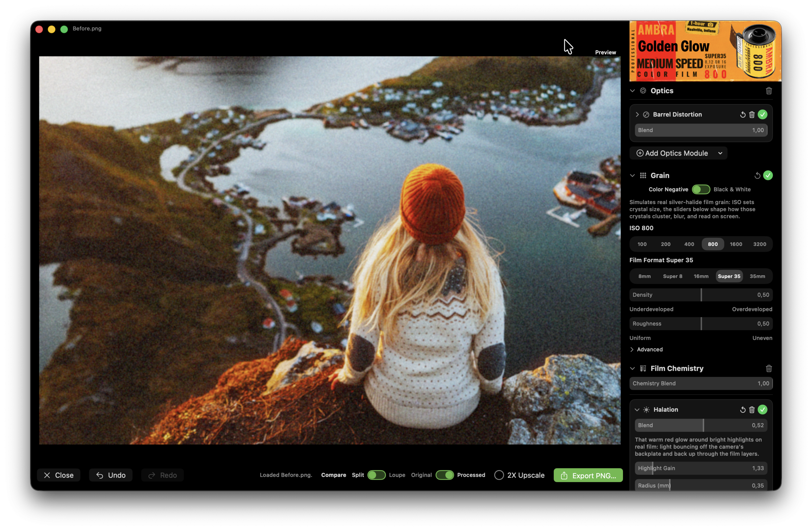Open the Add Optics Module dropdown
The width and height of the screenshot is (812, 531).
click(x=678, y=153)
